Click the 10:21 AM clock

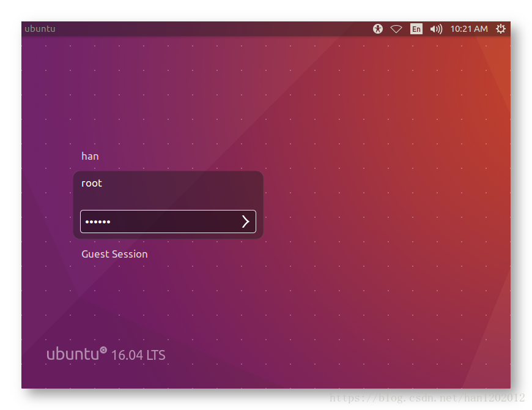[x=469, y=29]
